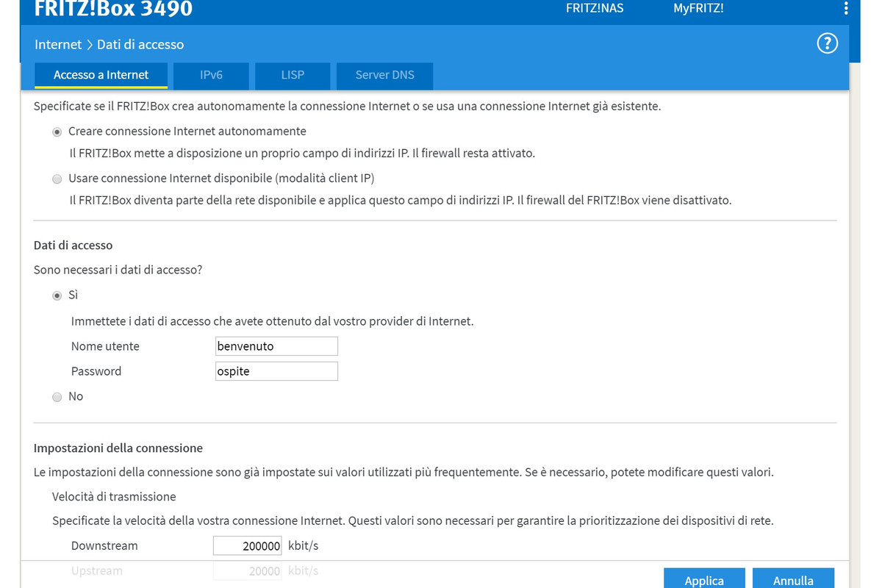Open MyFRITZ! from the header

click(698, 9)
